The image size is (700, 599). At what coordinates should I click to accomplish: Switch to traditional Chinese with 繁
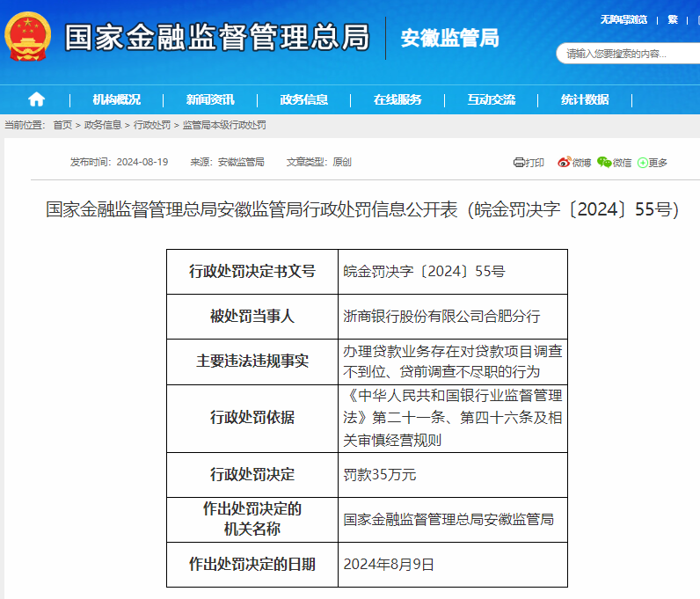673,19
